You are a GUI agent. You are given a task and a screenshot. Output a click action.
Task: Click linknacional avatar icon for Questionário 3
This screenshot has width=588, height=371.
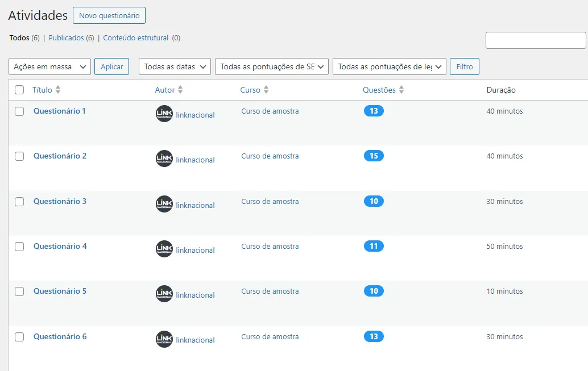(164, 204)
